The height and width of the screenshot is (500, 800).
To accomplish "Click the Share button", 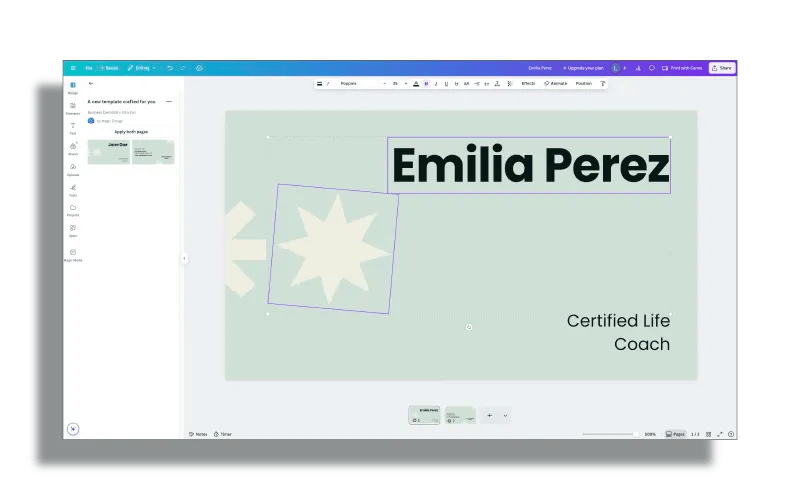I will (722, 68).
